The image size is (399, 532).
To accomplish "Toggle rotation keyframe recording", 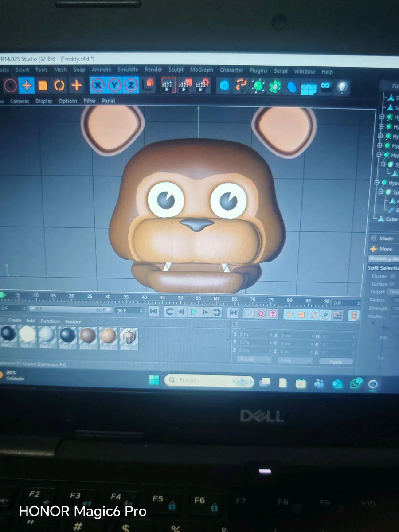I will (x=313, y=315).
